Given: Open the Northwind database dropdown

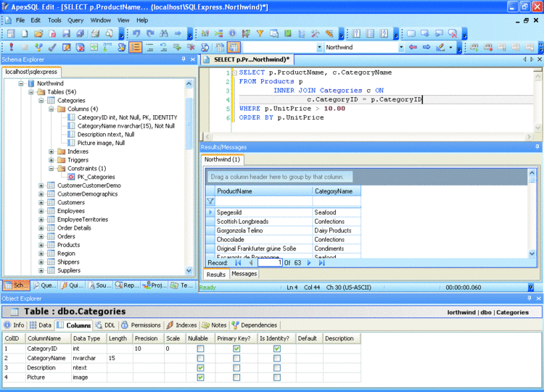Looking at the screenshot, I should [401, 47].
